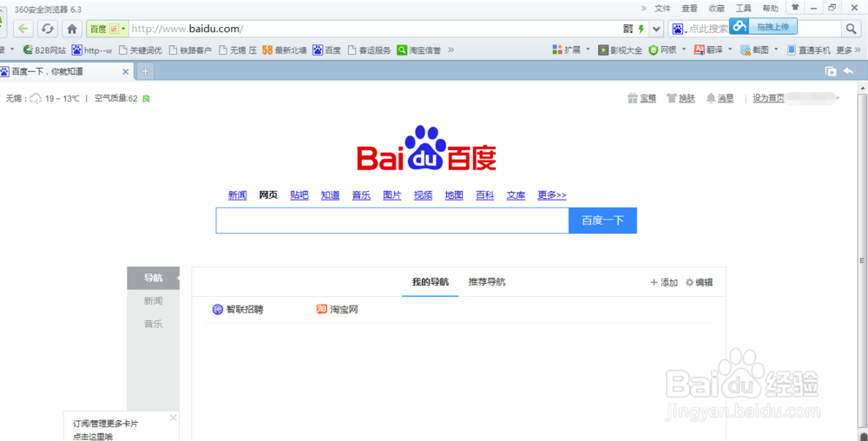Open the skin shirt icon in title bar

click(x=795, y=7)
